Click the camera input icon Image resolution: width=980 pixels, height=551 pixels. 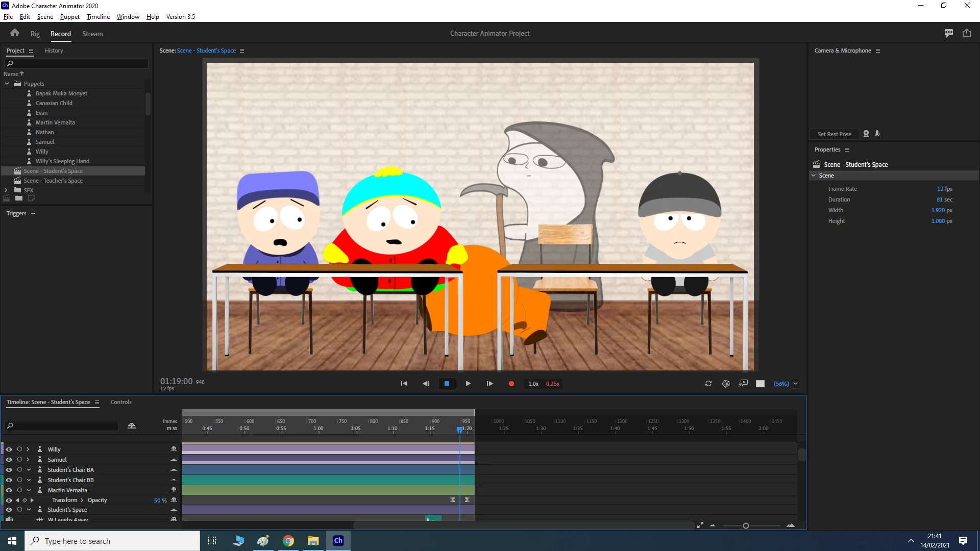[866, 134]
